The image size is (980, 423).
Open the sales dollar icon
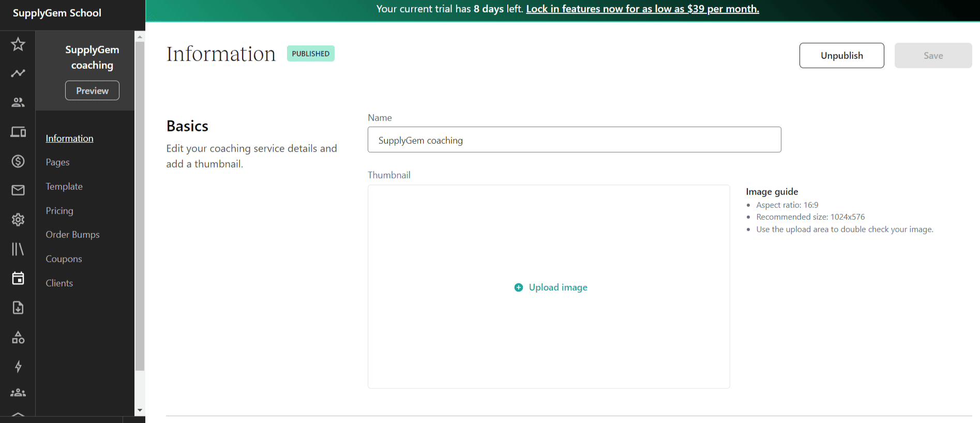coord(18,161)
